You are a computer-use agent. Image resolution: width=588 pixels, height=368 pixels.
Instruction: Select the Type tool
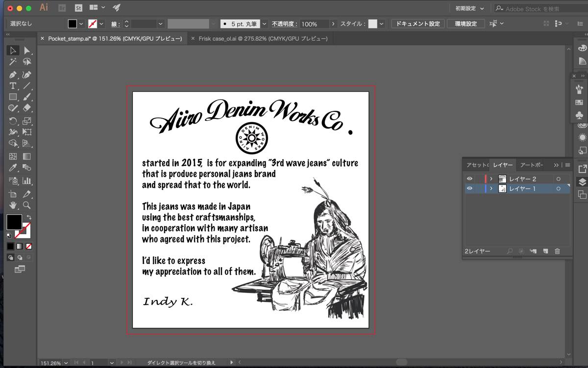pyautogui.click(x=13, y=86)
